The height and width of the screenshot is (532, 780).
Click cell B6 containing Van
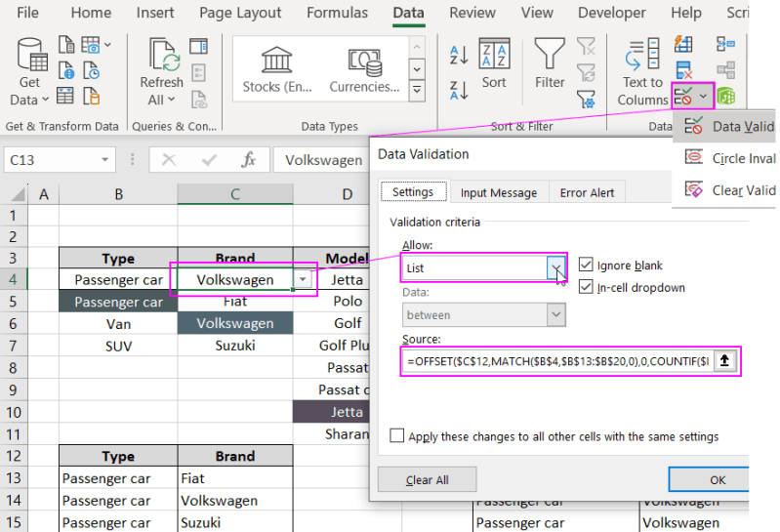point(118,324)
